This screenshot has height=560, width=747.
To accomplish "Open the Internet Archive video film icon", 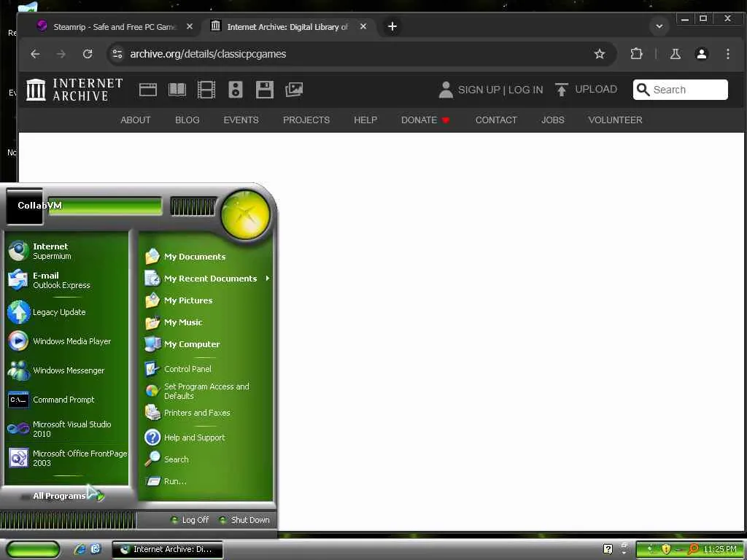I will click(206, 90).
